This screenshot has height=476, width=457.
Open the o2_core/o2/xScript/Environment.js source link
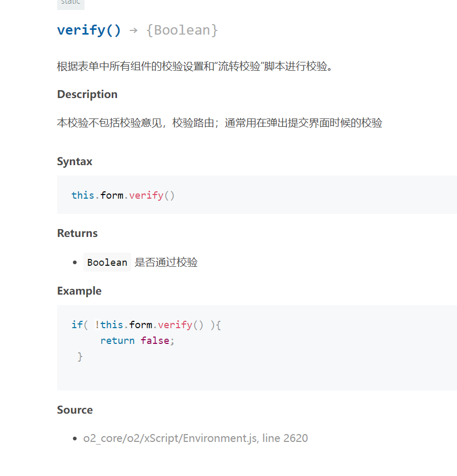[170, 438]
